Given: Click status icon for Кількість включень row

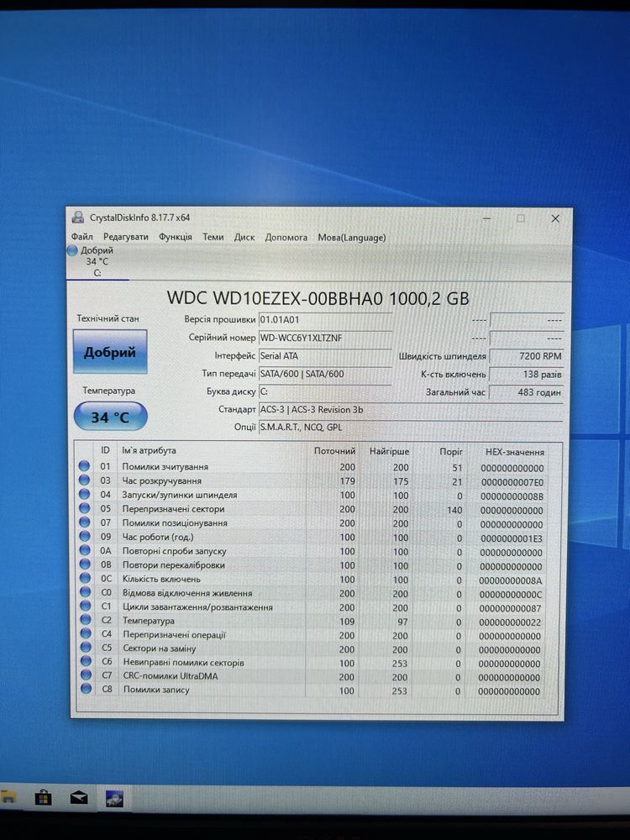Looking at the screenshot, I should 85,578.
